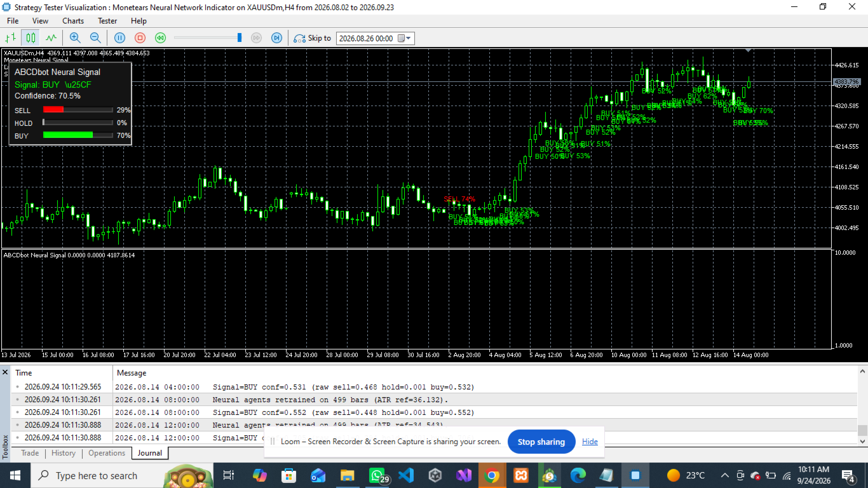Click Stop sharing in Loom bar
Image resolution: width=868 pixels, height=488 pixels.
pos(541,442)
